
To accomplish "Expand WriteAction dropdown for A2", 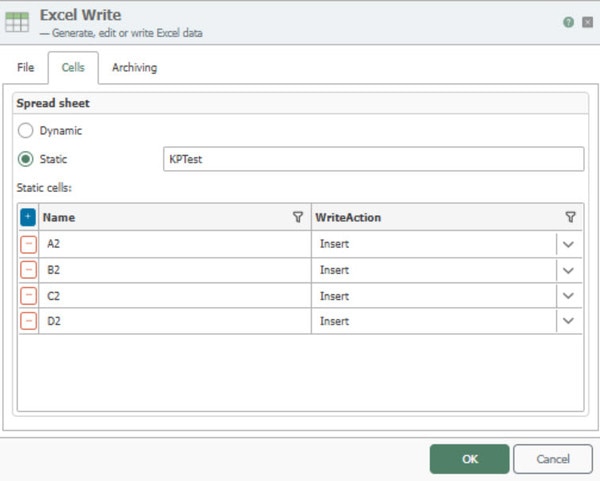I will click(x=569, y=244).
